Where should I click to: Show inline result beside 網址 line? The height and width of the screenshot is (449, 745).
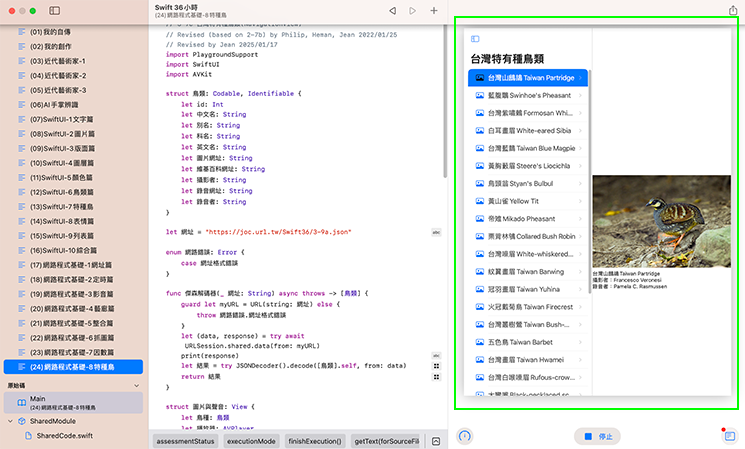pos(436,232)
